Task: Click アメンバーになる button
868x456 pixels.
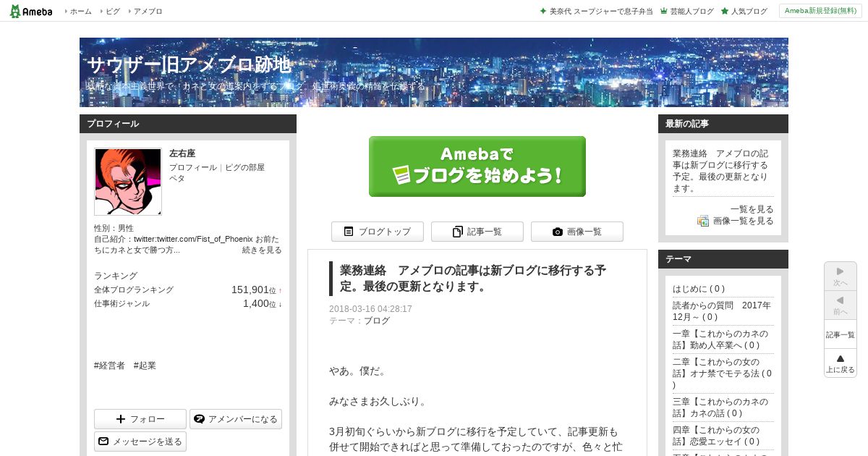Action: coord(236,419)
